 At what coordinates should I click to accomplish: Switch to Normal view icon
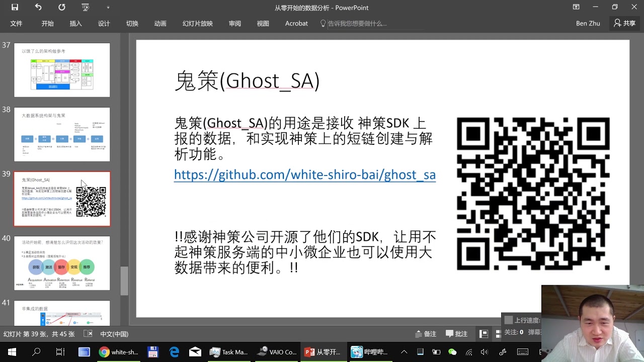coord(484,334)
